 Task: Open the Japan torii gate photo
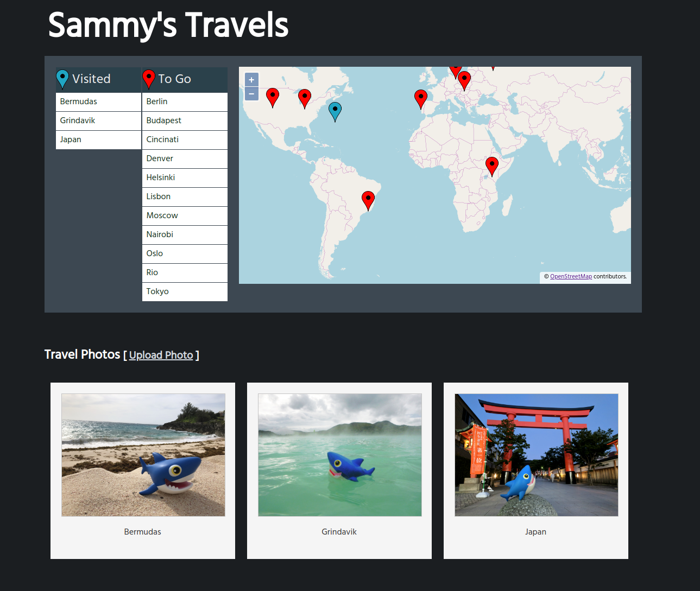pos(537,455)
